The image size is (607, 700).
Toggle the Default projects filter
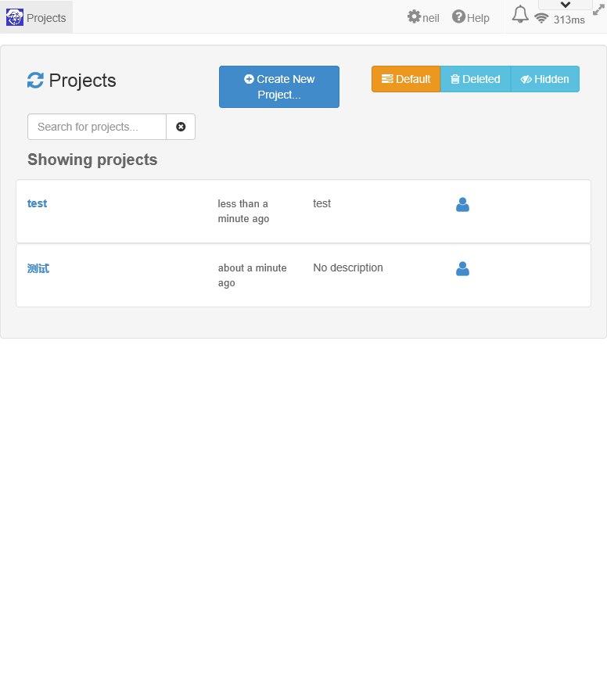coord(406,79)
